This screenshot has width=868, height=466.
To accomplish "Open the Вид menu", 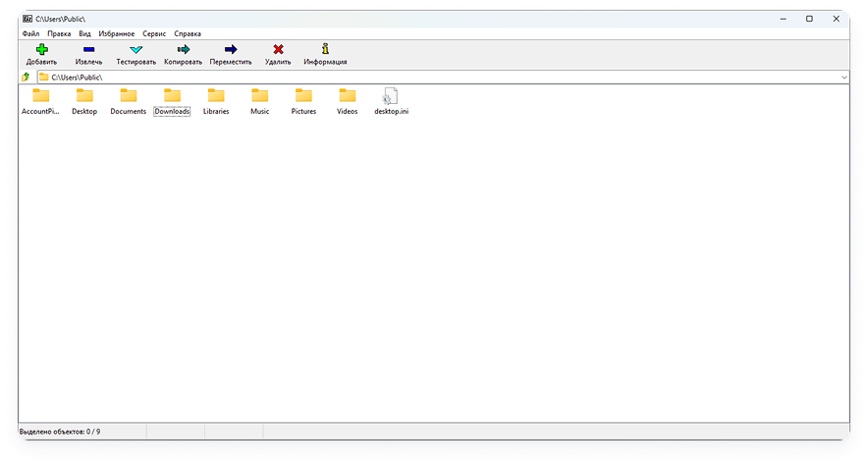I will point(84,33).
